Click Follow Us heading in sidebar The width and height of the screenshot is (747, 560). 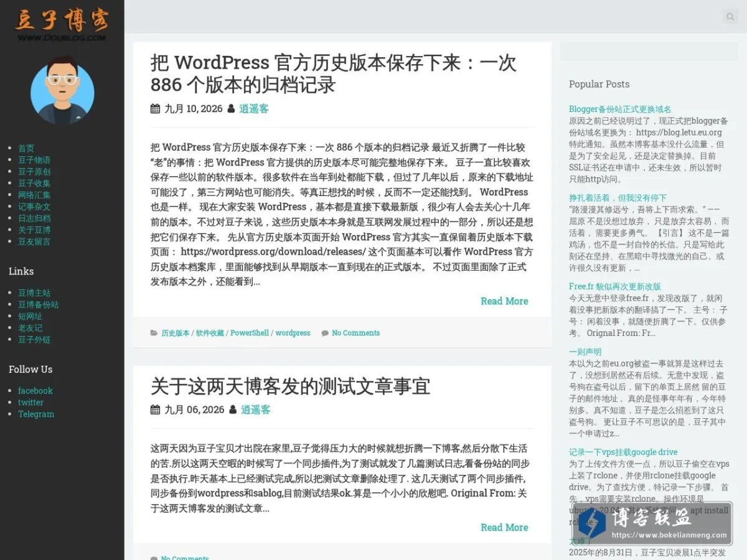click(31, 369)
